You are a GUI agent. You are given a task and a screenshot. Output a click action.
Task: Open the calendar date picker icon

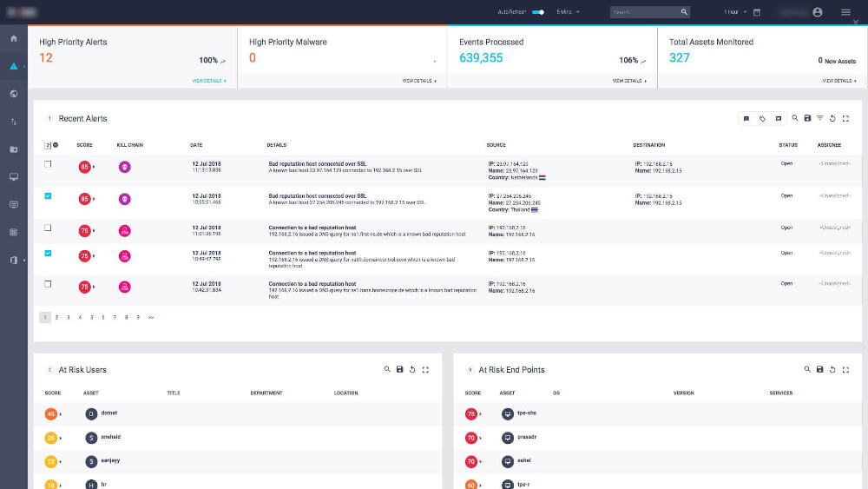[x=757, y=12]
